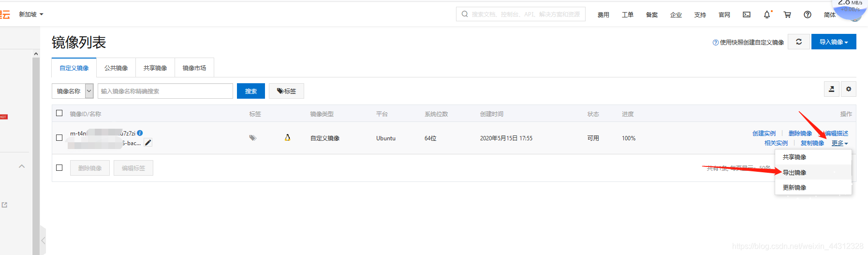Collapse the sidebar with left chevron handle
The width and height of the screenshot is (868, 255).
43,240
